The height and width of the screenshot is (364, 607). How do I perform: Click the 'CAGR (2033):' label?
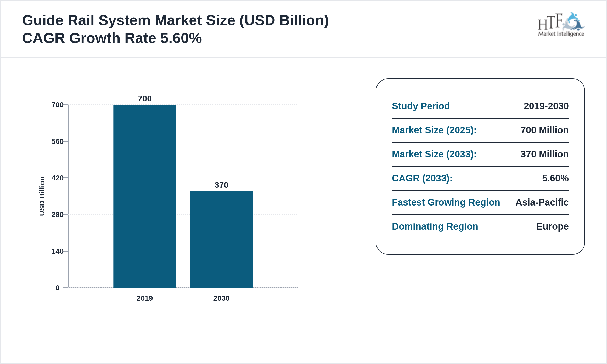coord(422,178)
